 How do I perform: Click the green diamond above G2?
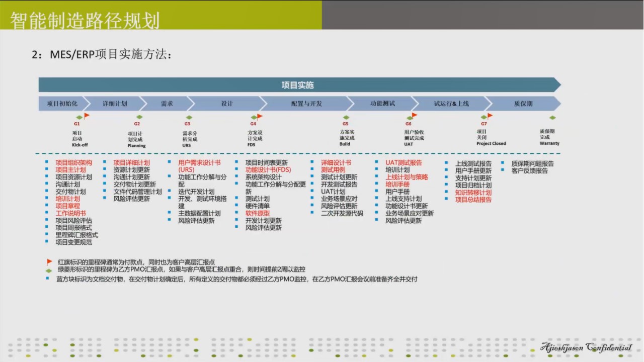(139, 117)
